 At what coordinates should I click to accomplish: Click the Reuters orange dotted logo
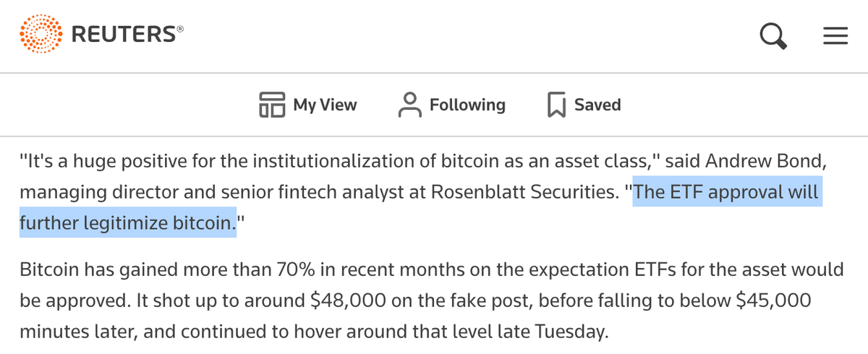(42, 34)
